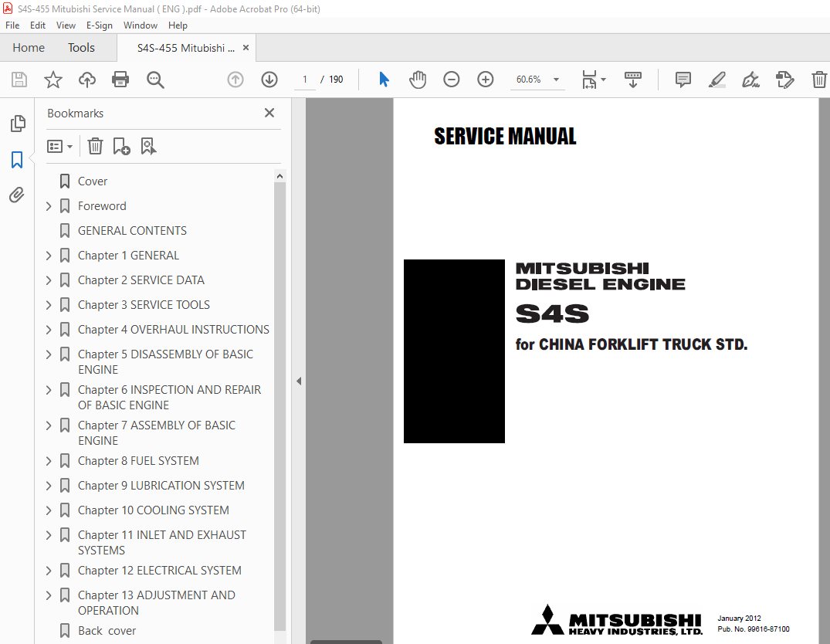Screen dimensions: 830x644
Task: Open the Fill and Sign pen icon
Action: (x=750, y=80)
